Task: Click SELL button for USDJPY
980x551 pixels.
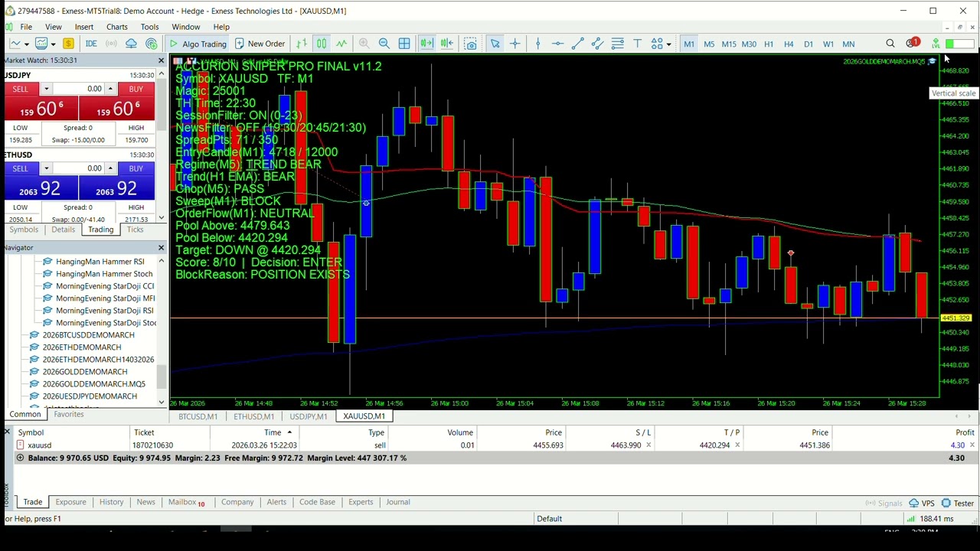Action: click(20, 89)
